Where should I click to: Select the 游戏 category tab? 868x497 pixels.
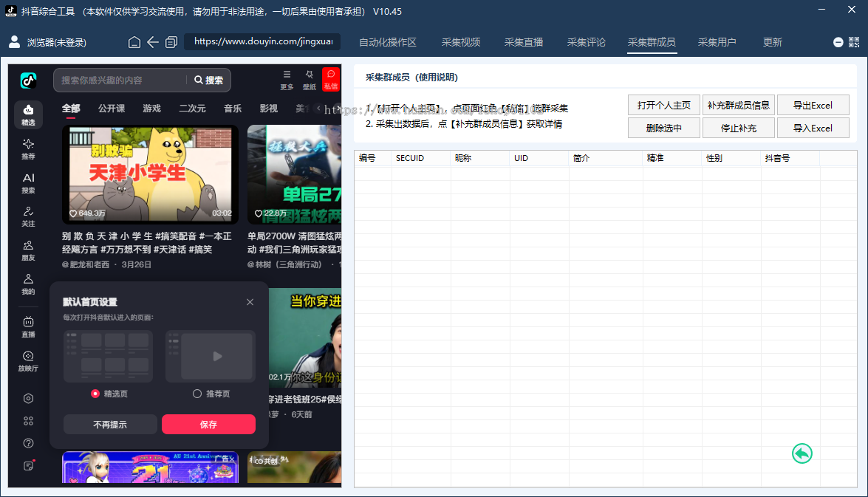151,109
